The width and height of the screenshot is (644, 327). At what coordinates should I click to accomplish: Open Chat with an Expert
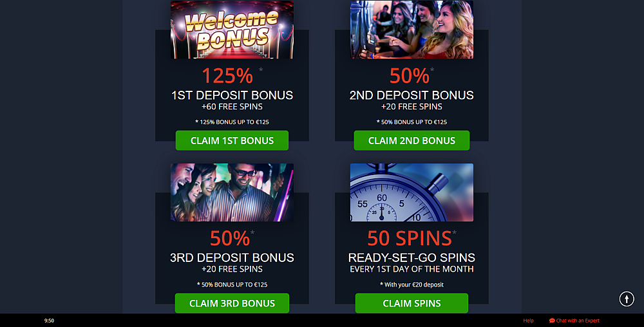[574, 321]
